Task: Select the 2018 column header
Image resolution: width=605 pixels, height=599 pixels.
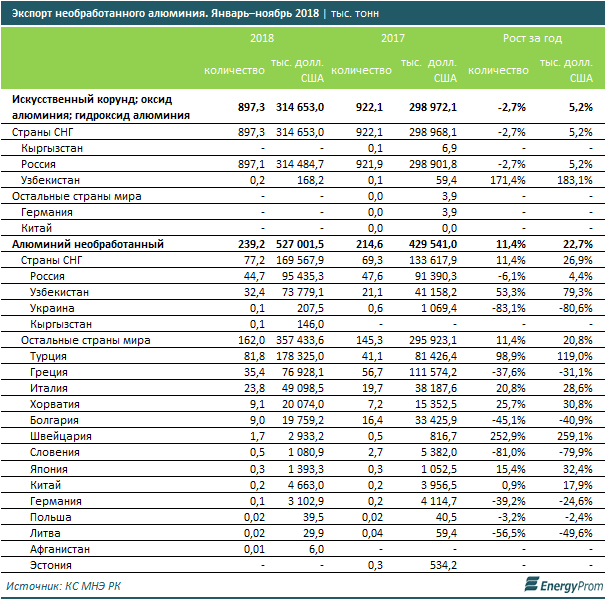Action: click(x=262, y=38)
